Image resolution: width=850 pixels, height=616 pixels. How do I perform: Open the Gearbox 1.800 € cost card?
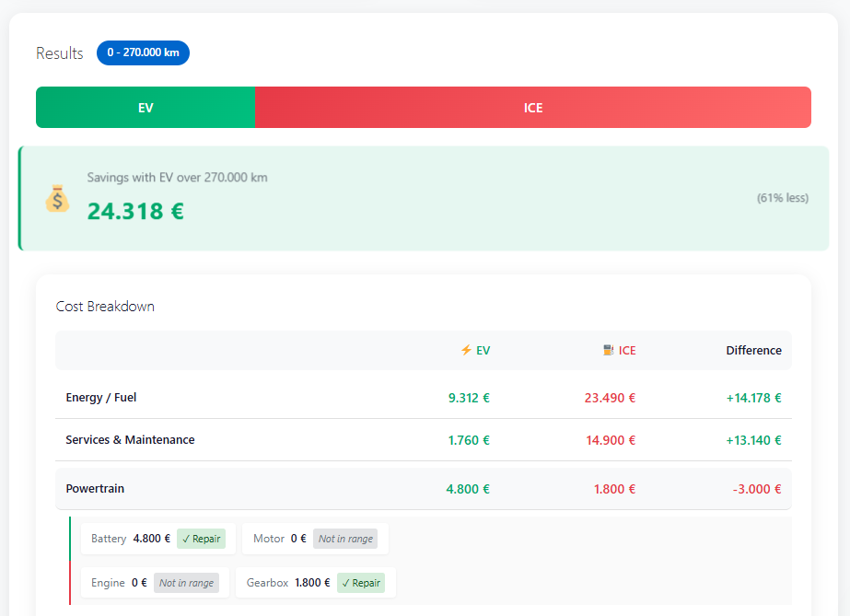pyautogui.click(x=316, y=583)
